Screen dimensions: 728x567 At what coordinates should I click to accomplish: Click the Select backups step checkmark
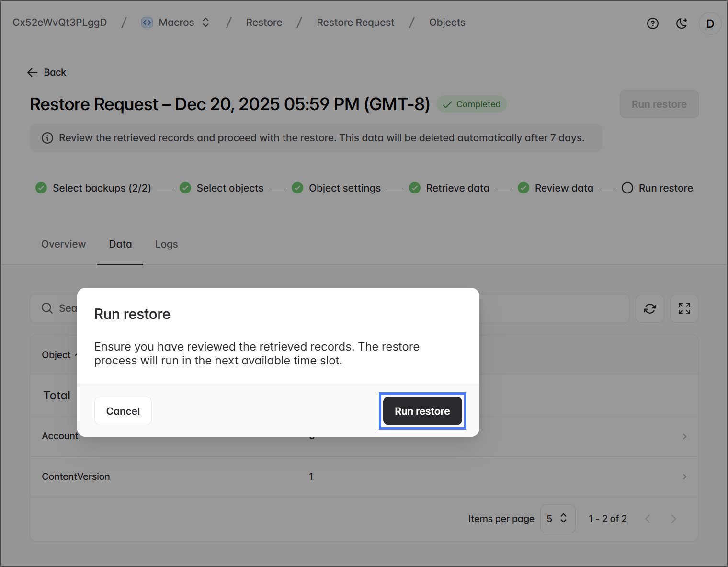pyautogui.click(x=41, y=188)
